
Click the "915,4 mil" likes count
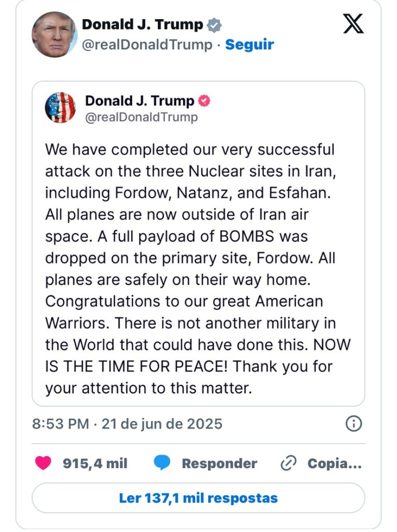pyautogui.click(x=95, y=463)
